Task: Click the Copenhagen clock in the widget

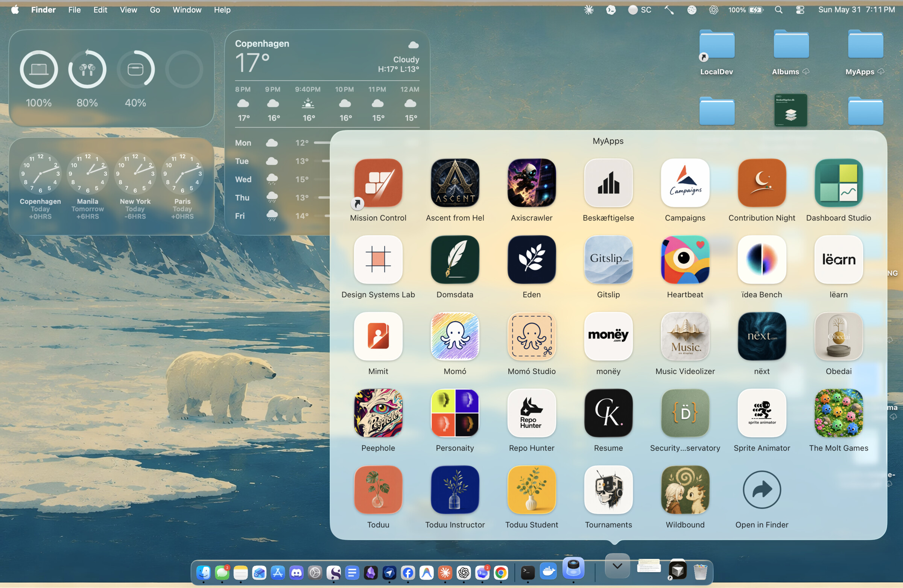Action: point(40,173)
